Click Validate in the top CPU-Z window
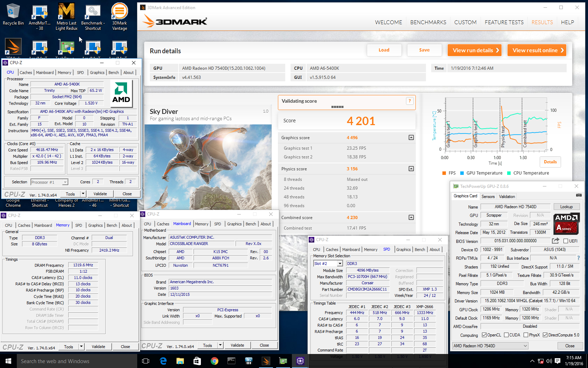The image size is (588, 368). pyautogui.click(x=100, y=194)
